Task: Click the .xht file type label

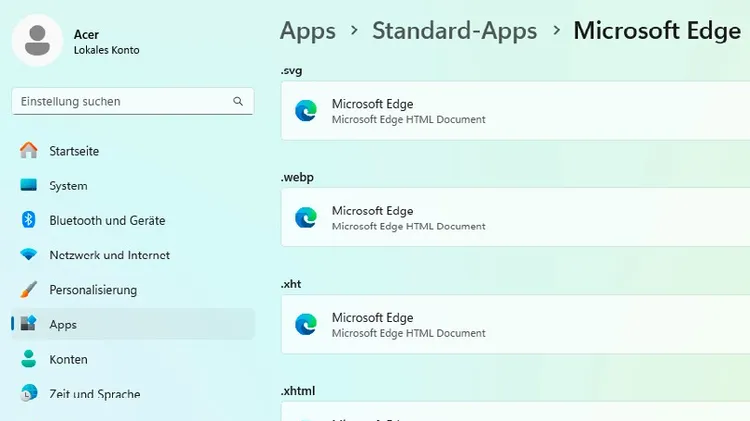Action: 291,284
